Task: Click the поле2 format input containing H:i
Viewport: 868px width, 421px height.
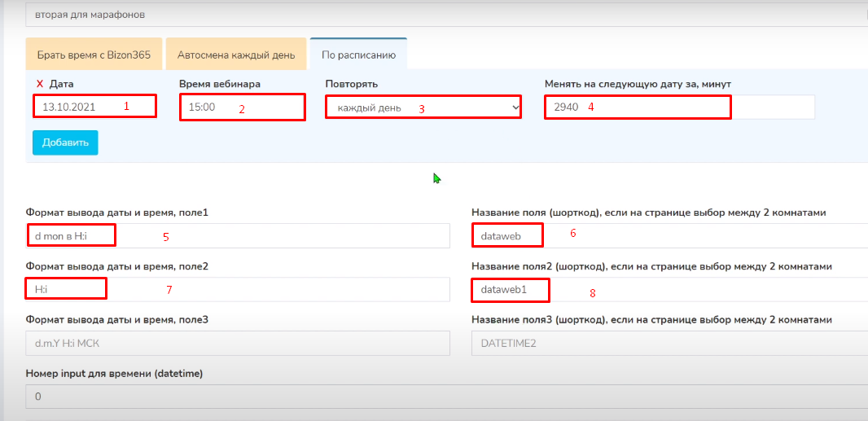Action: pos(238,289)
